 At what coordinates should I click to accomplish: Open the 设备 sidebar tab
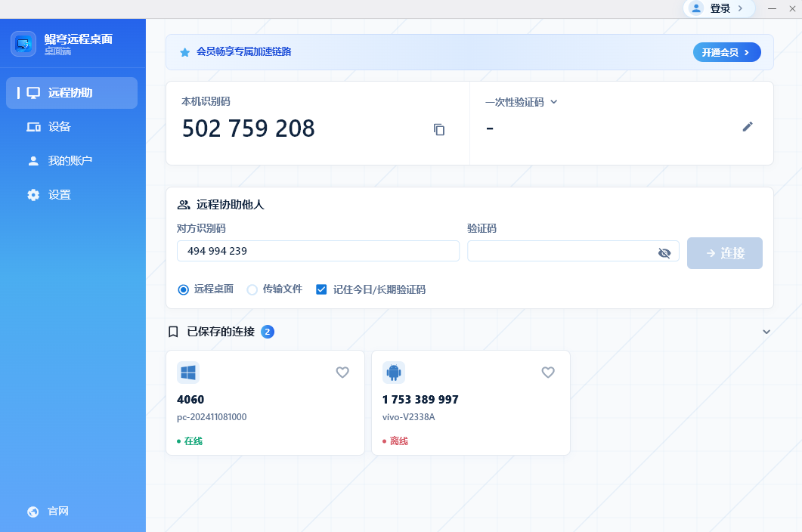[x=72, y=127]
